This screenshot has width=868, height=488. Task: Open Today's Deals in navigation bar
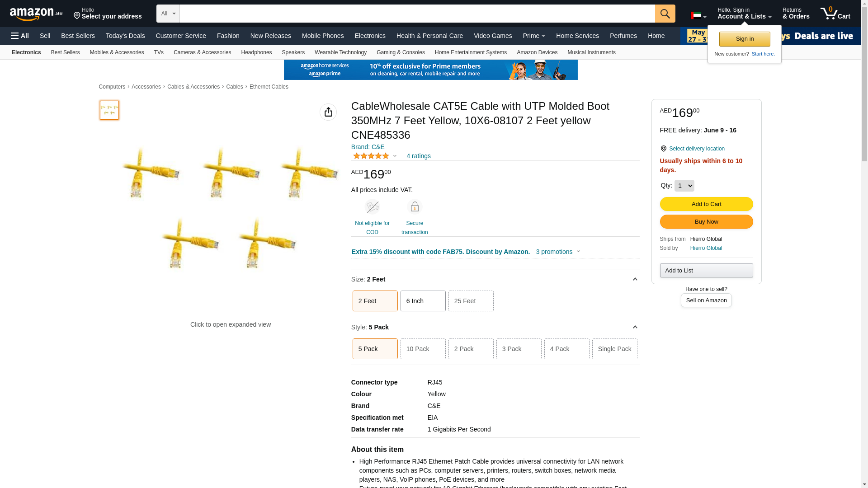[125, 36]
